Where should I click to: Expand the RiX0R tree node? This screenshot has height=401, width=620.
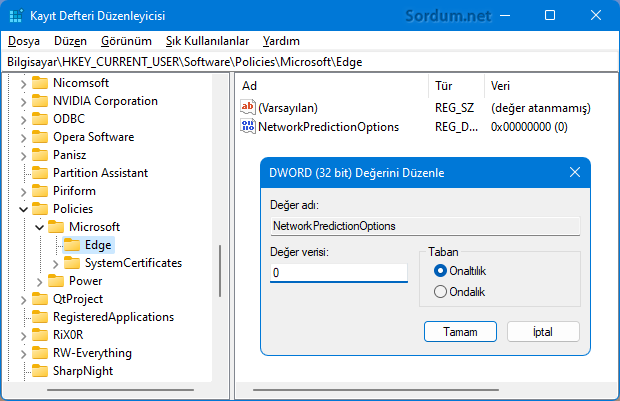[x=23, y=335]
